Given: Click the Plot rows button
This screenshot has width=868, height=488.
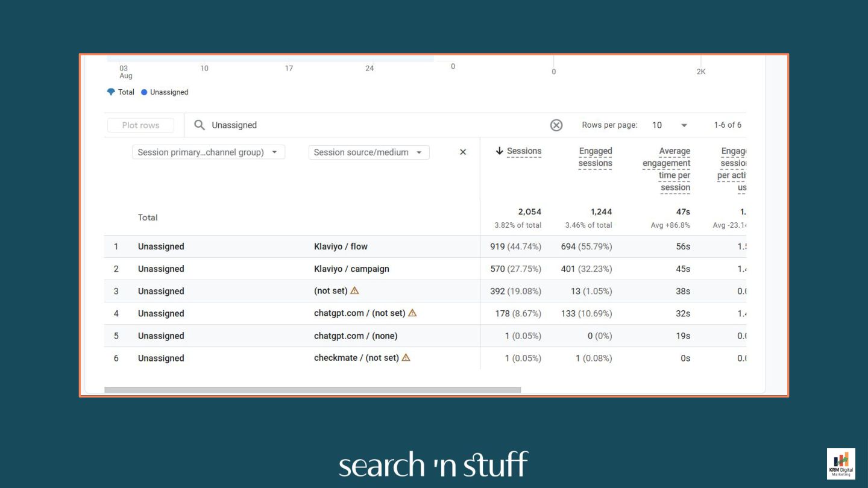Looking at the screenshot, I should pyautogui.click(x=140, y=125).
